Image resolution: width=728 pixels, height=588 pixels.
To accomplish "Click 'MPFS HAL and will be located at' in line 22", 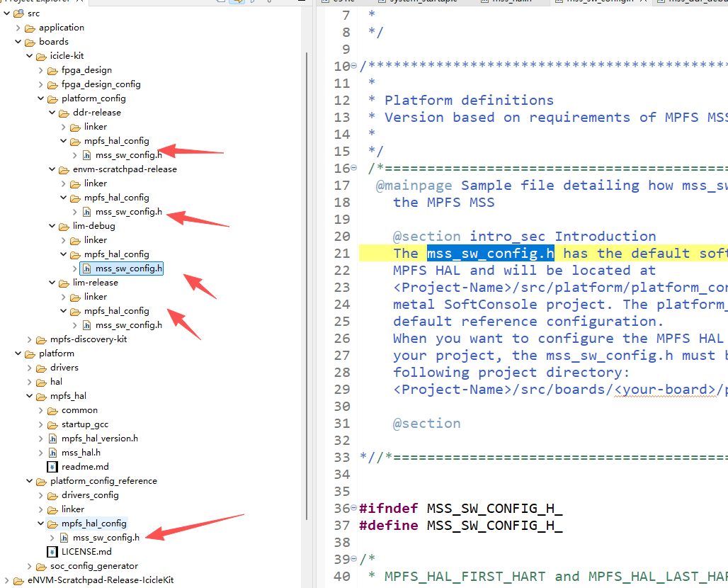I will [524, 271].
